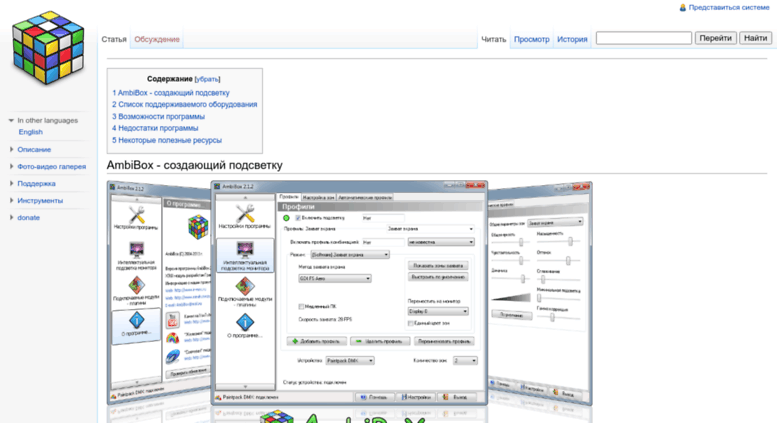
Task: Open the Режим mode dropdown
Action: pos(350,255)
